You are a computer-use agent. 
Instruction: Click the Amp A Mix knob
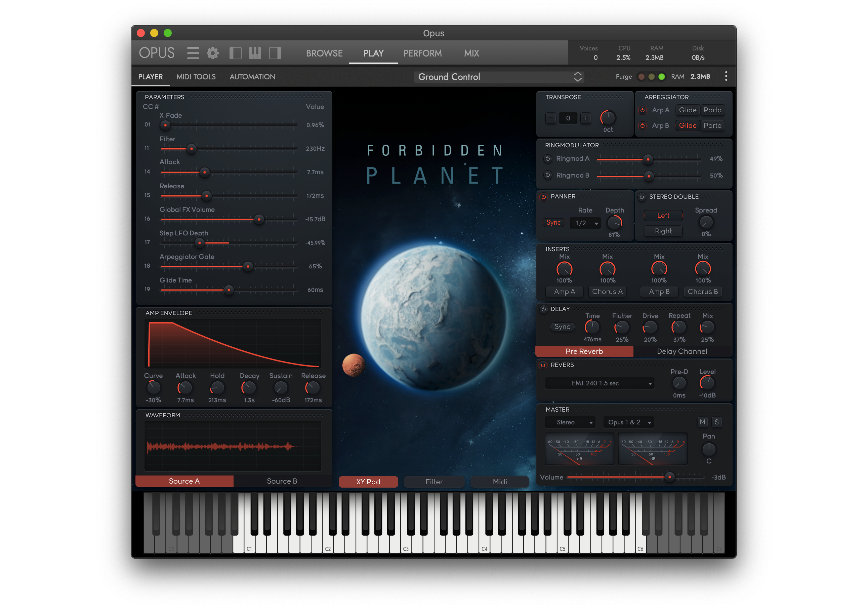pos(564,269)
